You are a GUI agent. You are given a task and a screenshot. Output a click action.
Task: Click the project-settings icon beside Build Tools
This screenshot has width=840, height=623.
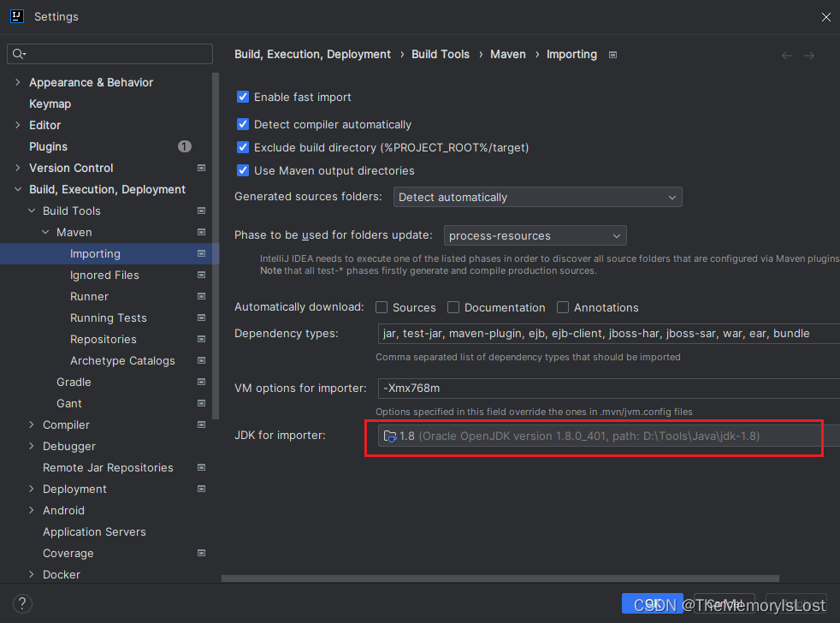201,211
